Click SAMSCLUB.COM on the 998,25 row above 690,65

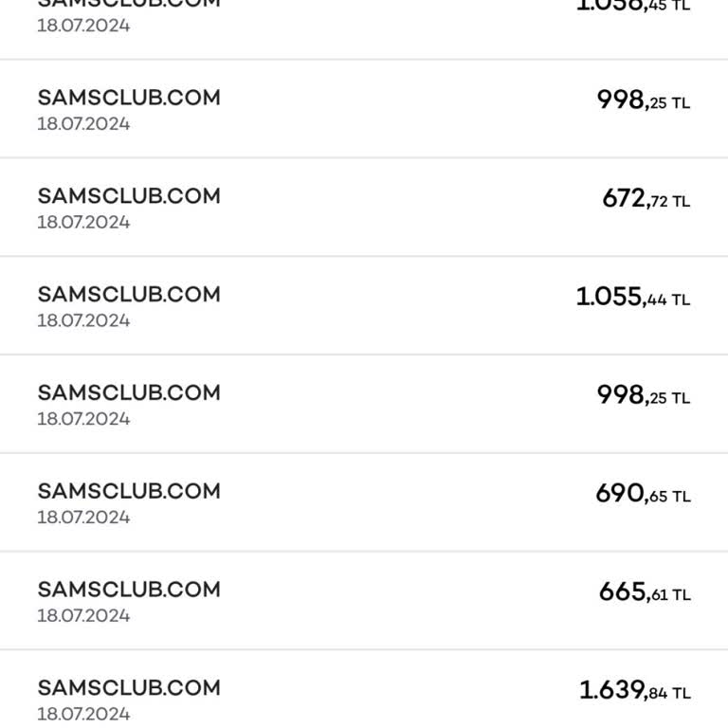129,392
